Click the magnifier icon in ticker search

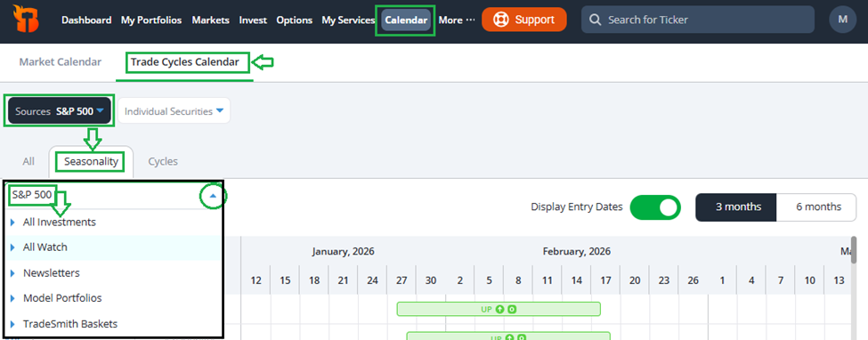click(x=595, y=20)
